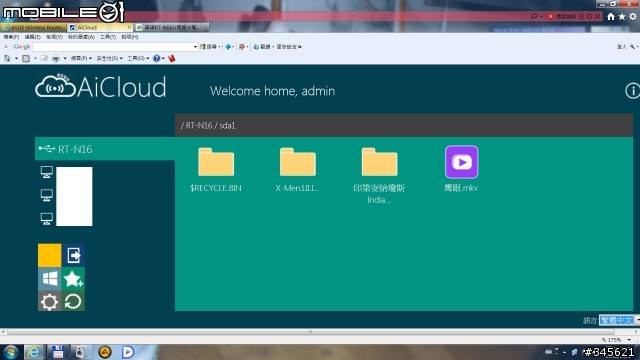Select the RT-N16 USB device row

[105, 149]
